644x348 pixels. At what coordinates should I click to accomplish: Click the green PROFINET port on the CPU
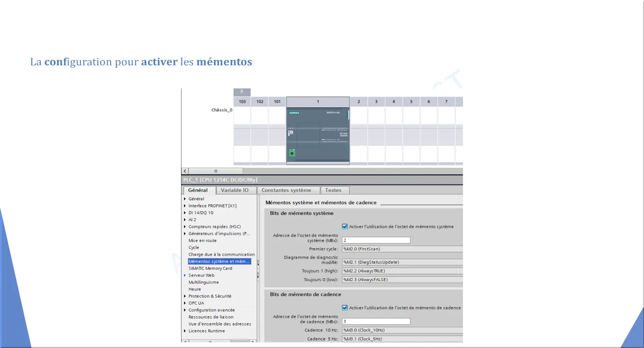click(292, 153)
